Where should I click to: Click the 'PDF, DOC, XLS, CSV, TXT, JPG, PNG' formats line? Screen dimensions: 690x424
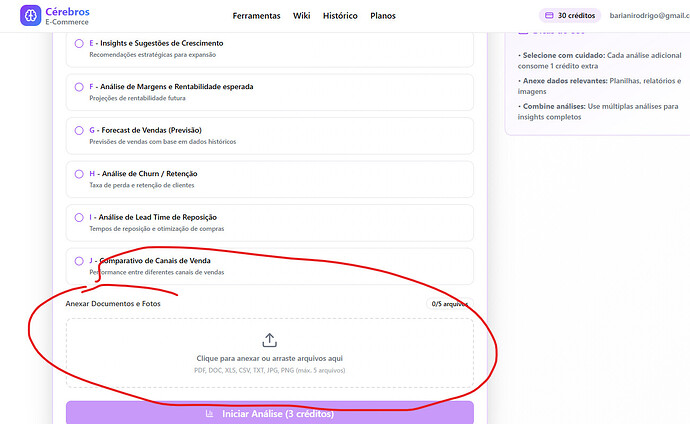(x=269, y=370)
